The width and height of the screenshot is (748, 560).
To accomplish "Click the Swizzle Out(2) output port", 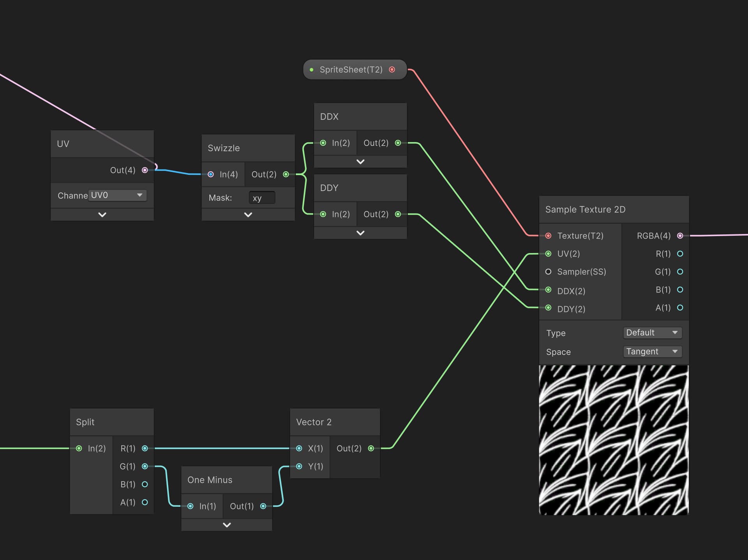I will [286, 174].
